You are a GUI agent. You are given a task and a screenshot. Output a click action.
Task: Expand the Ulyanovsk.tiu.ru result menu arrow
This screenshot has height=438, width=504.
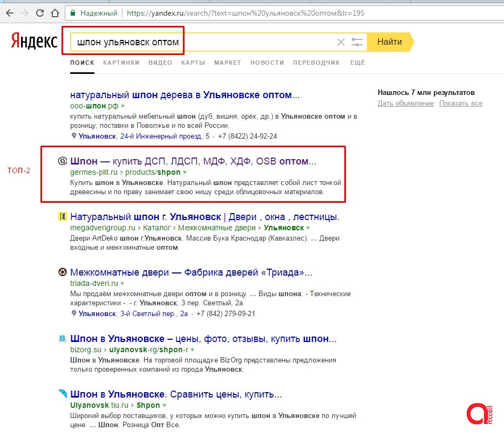pos(164,406)
